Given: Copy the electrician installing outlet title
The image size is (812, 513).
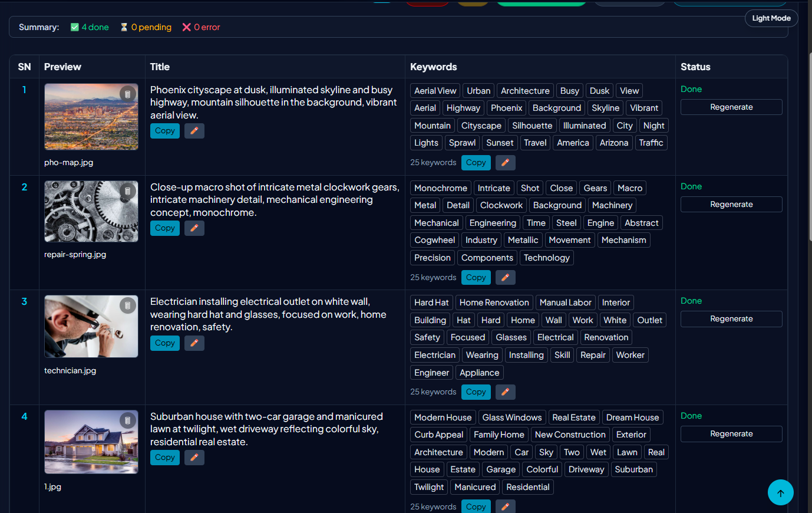Looking at the screenshot, I should (x=164, y=343).
